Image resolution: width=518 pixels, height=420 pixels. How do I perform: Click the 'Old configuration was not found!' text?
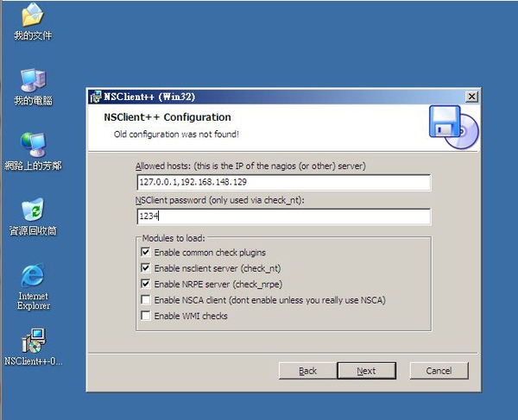(176, 135)
